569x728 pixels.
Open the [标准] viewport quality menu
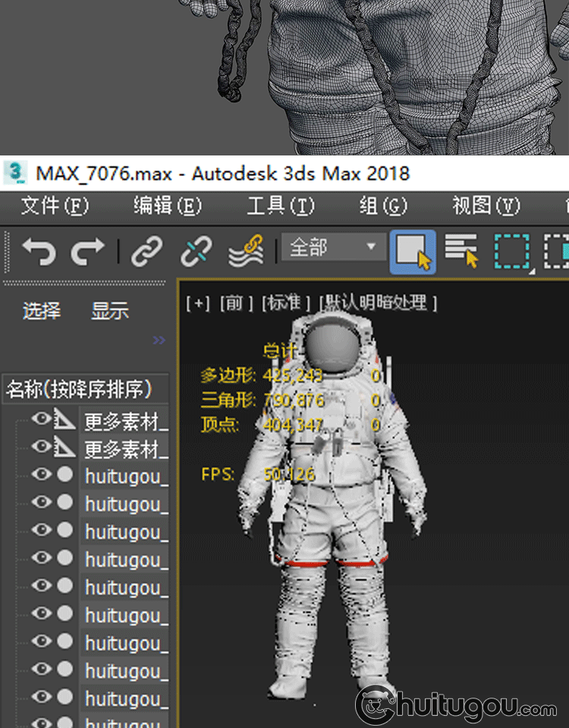click(x=285, y=303)
